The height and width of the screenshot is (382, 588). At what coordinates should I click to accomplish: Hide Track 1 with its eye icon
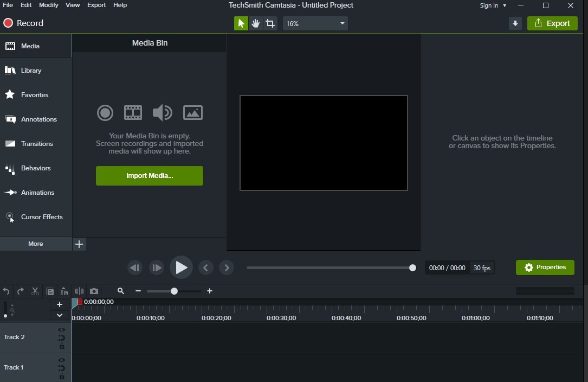click(61, 360)
